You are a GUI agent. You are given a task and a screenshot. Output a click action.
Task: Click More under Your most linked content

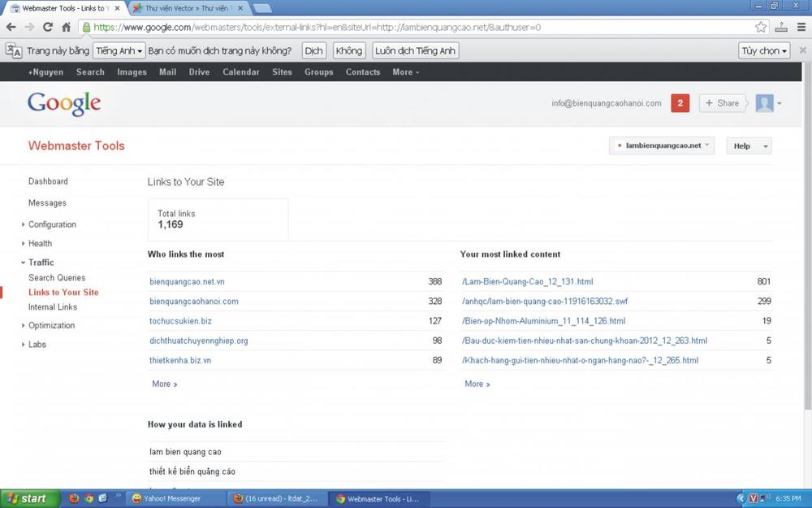point(477,384)
